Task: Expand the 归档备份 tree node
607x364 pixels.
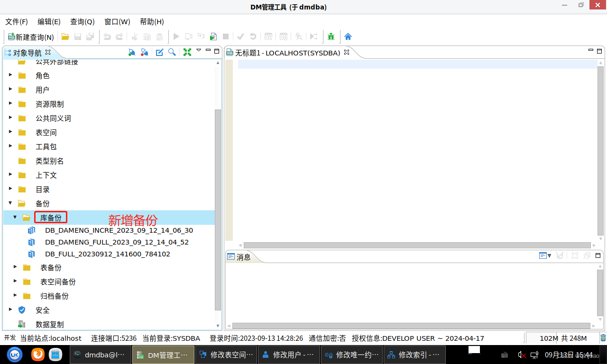Action: pos(15,295)
